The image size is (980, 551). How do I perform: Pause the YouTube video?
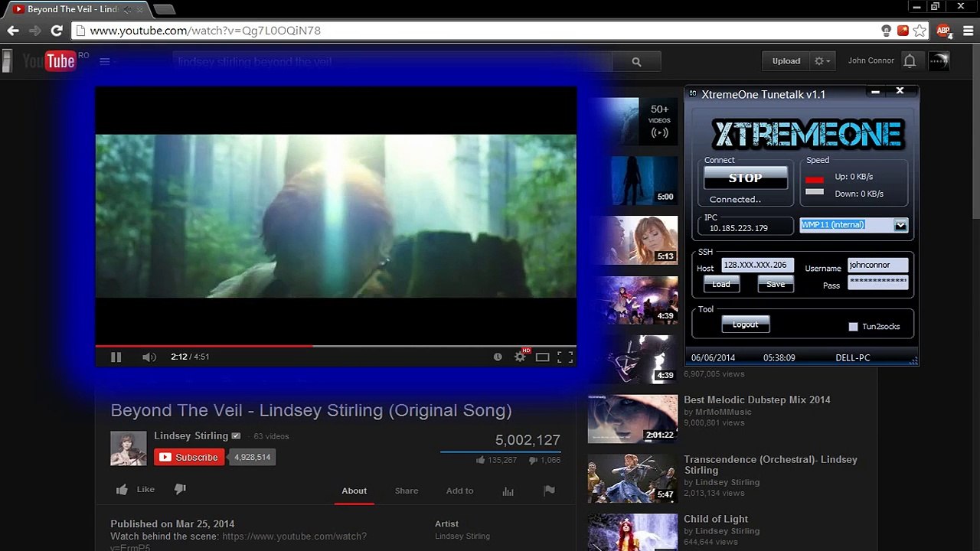pos(116,357)
